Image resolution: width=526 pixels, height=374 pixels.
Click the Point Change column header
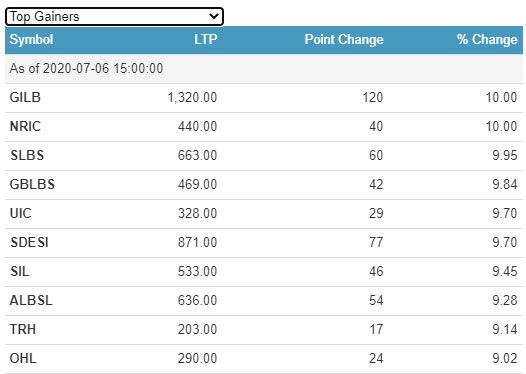click(x=344, y=40)
